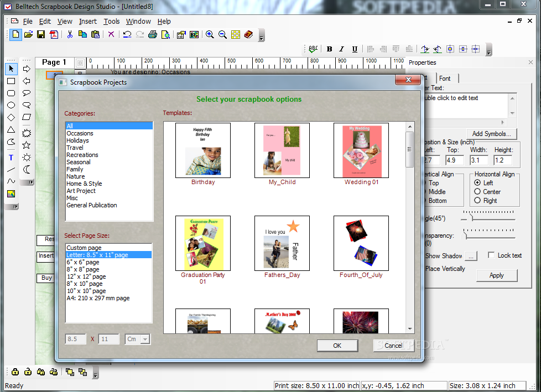Toggle Underline formatting button
This screenshot has width=541, height=392.
pyautogui.click(x=355, y=49)
